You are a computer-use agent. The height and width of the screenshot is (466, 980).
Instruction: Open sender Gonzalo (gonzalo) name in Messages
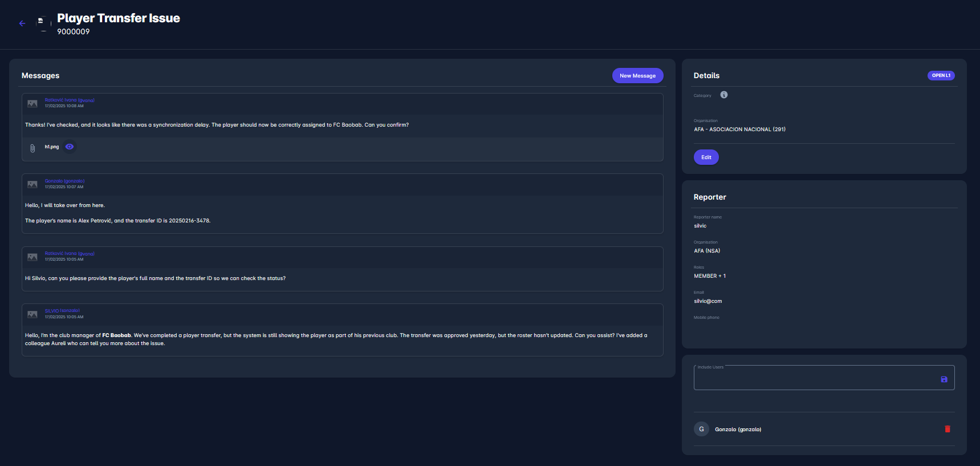click(x=64, y=181)
